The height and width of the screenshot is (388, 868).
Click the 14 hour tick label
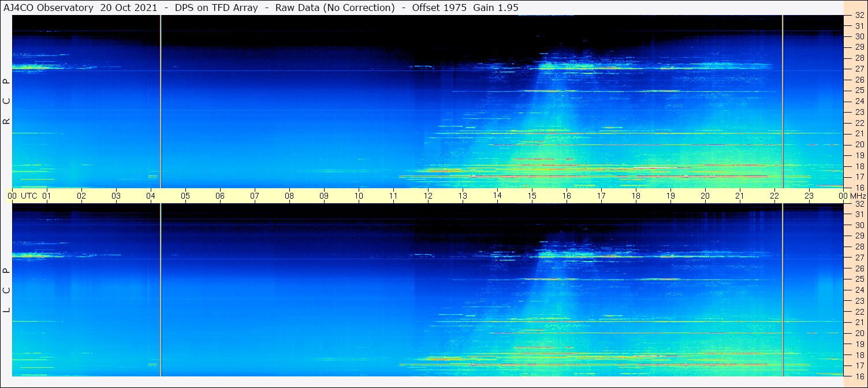[497, 196]
